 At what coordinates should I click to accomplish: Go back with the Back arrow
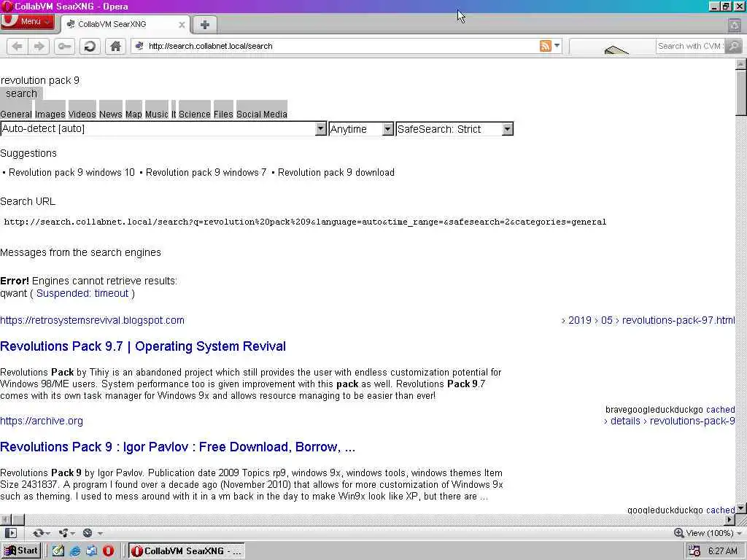pyautogui.click(x=18, y=46)
